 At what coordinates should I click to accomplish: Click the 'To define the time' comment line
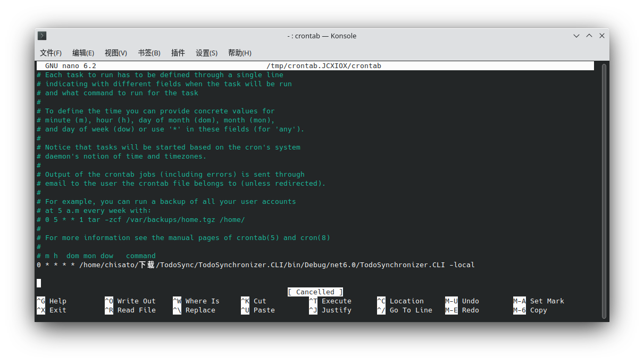pyautogui.click(x=156, y=111)
